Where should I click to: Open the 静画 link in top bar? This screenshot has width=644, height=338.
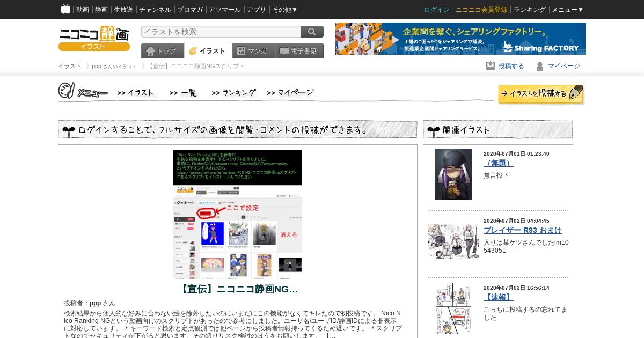pyautogui.click(x=101, y=10)
